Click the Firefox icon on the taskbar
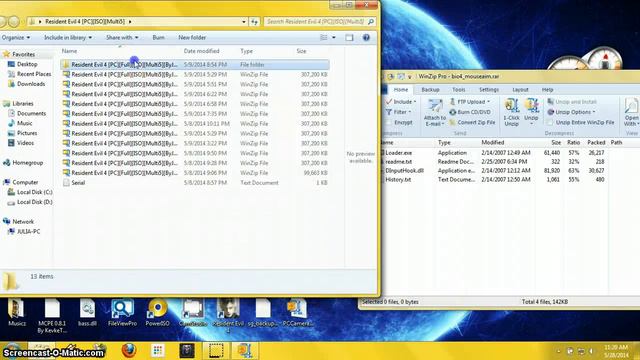The image size is (640, 360). 129,350
